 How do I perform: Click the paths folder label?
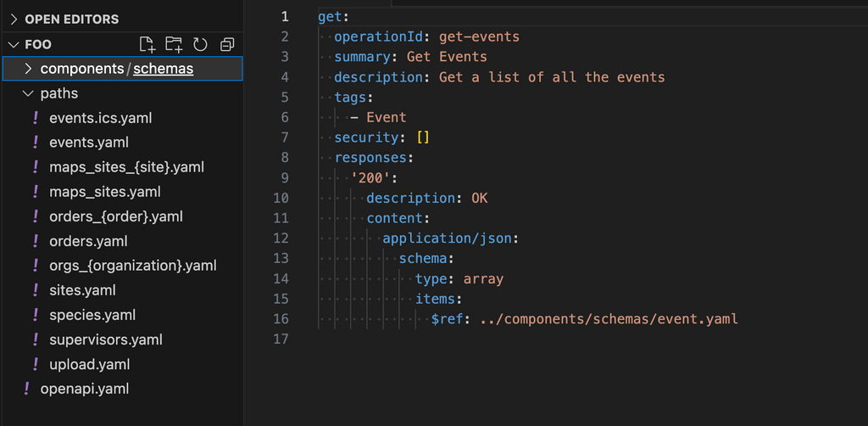(59, 93)
